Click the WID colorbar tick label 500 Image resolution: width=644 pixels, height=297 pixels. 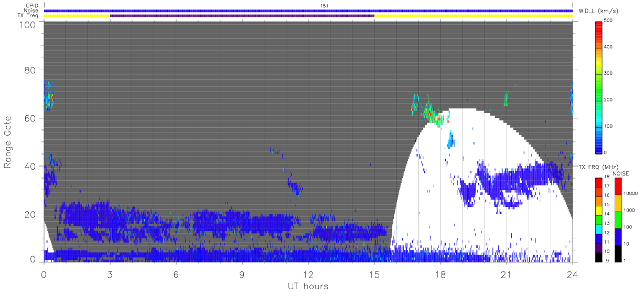pos(609,21)
